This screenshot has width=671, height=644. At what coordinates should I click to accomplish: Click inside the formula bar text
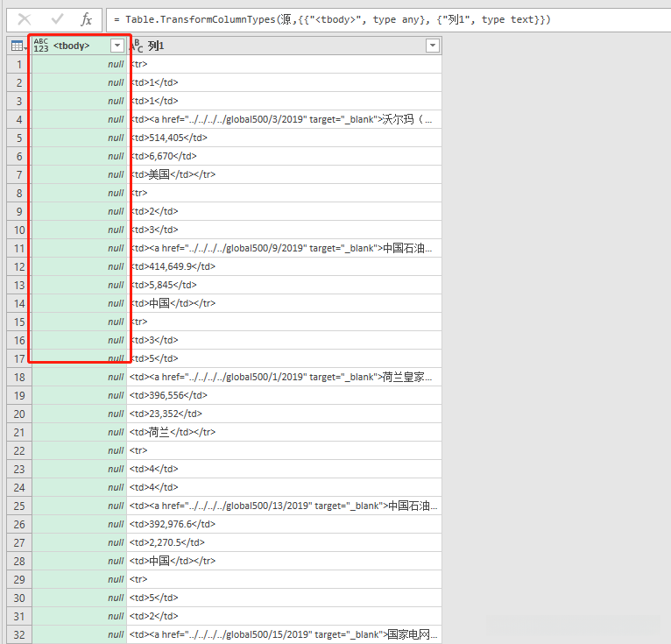[x=333, y=19]
